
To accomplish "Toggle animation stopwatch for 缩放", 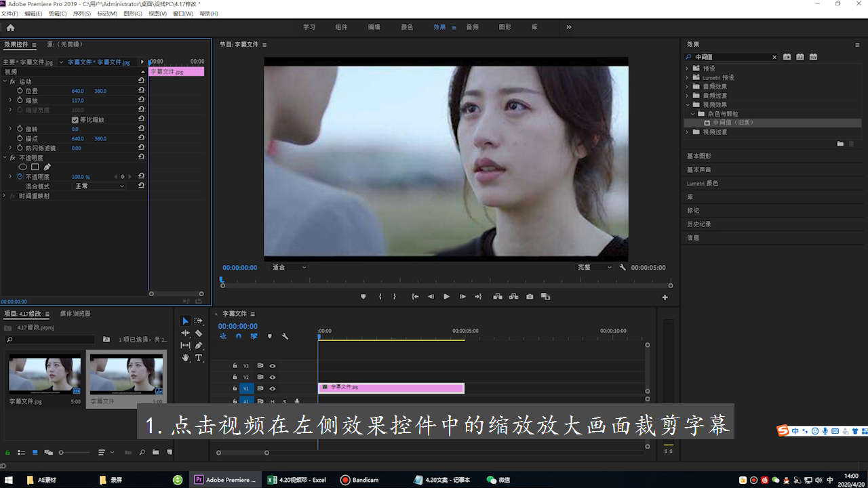I will pos(20,100).
